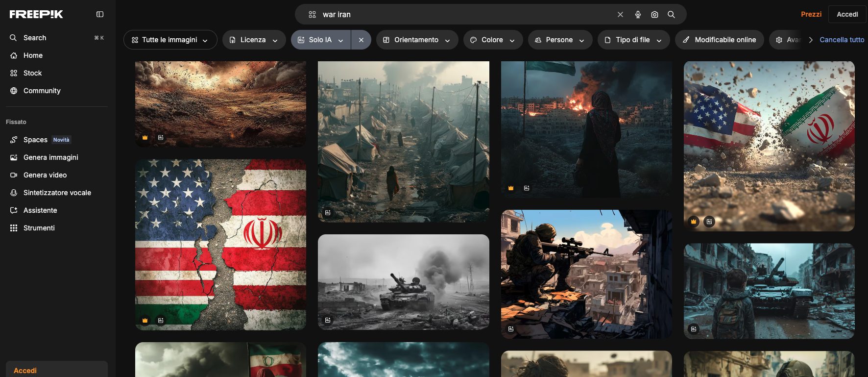Open the black-and-white tank thumbnail
Image resolution: width=868 pixels, height=377 pixels.
tap(404, 282)
